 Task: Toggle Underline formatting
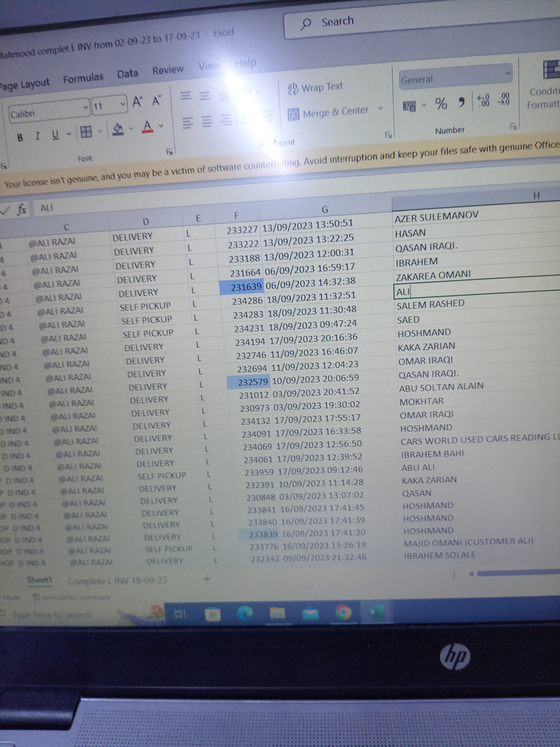tap(55, 135)
